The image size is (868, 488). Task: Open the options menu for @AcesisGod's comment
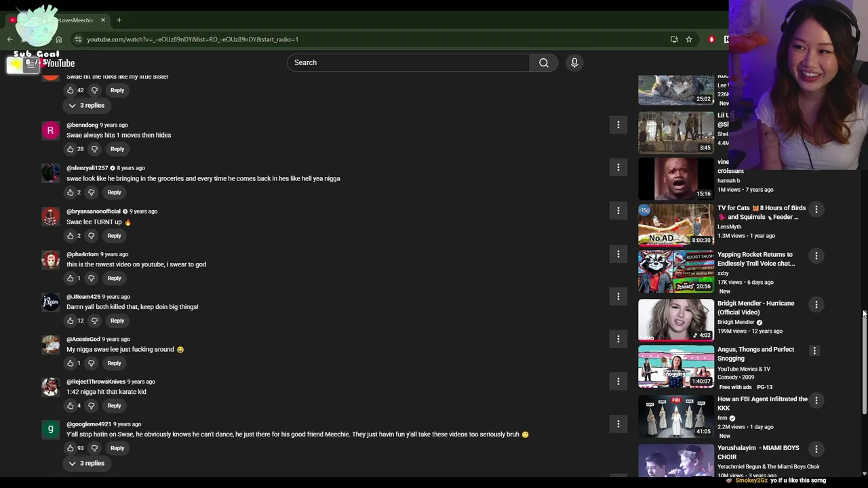[618, 339]
